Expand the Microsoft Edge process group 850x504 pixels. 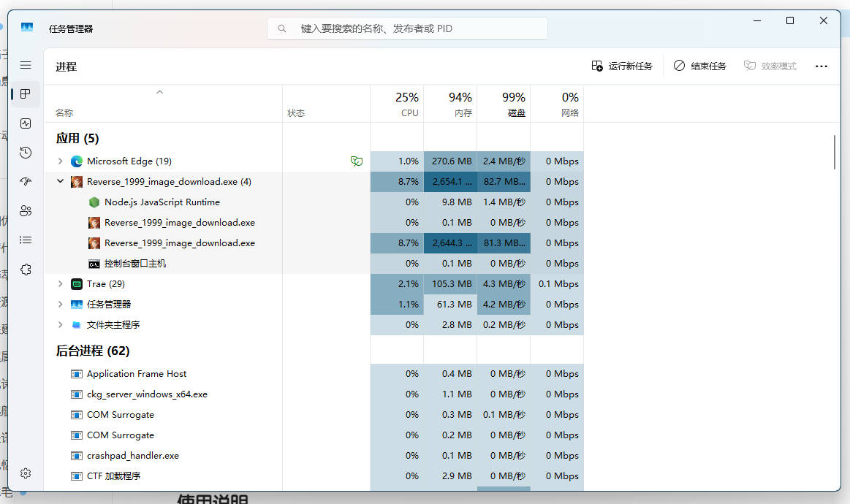coord(60,161)
